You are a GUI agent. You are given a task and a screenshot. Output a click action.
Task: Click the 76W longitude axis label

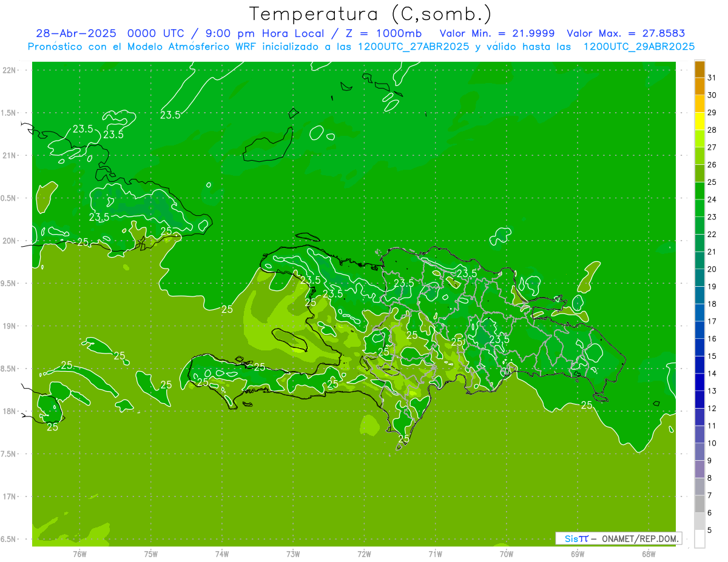point(79,554)
